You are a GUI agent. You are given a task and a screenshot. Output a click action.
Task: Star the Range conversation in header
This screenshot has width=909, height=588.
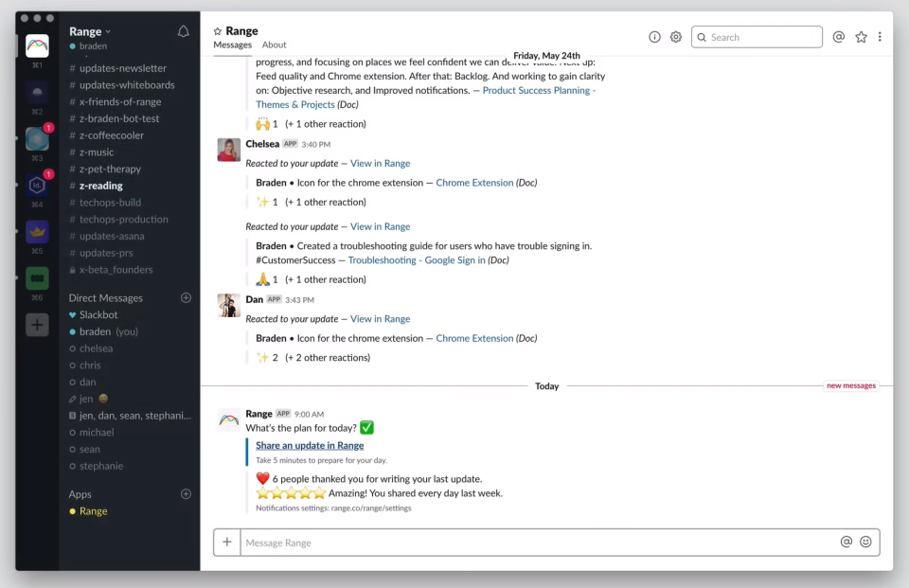pos(218,31)
